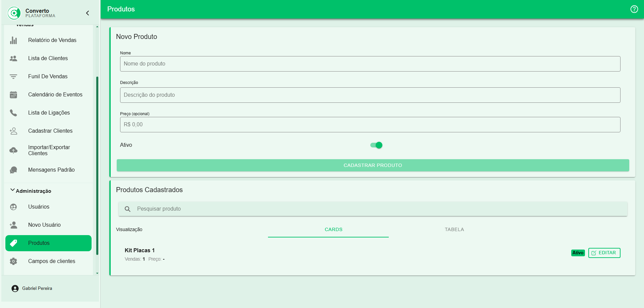
Task: Collapse the sidebar with the chevron arrow
Action: click(88, 13)
